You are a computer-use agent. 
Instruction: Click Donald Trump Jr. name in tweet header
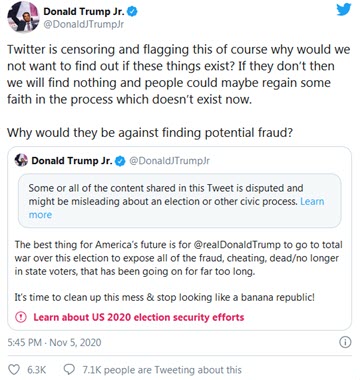84,11
